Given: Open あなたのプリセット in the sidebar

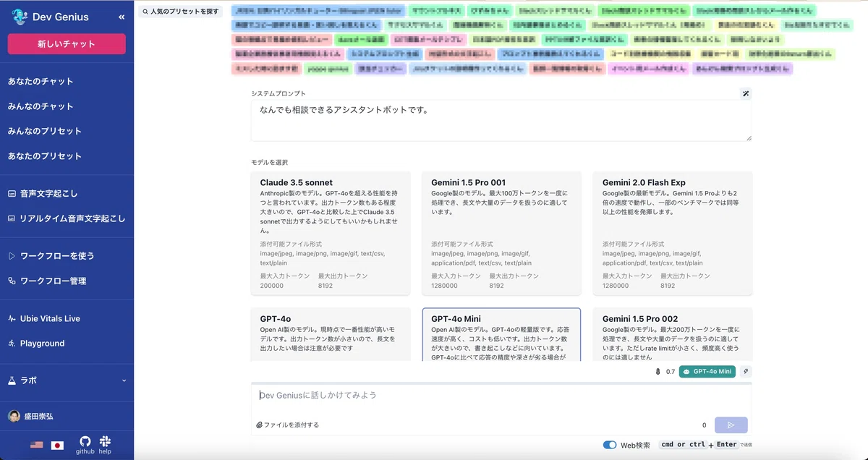Looking at the screenshot, I should point(45,156).
